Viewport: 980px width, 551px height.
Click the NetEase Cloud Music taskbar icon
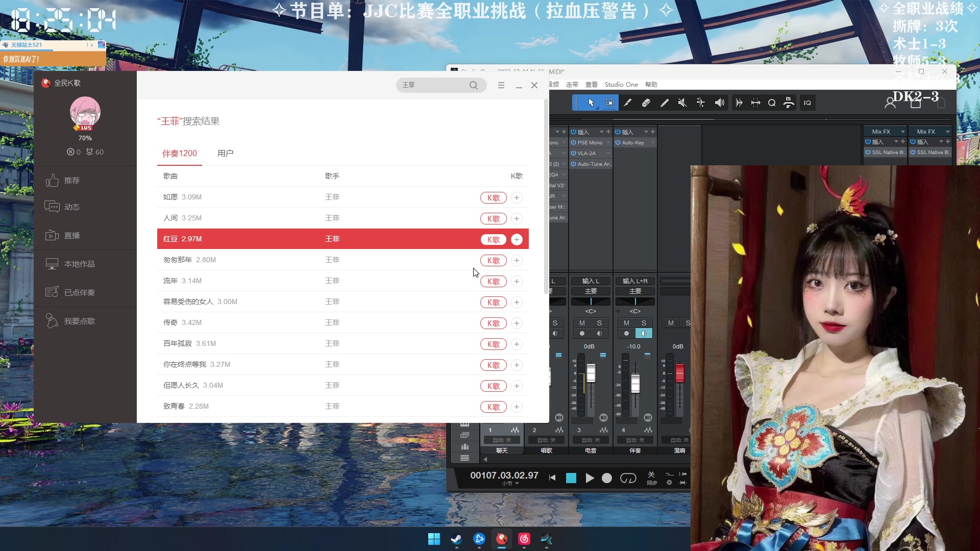(x=524, y=539)
